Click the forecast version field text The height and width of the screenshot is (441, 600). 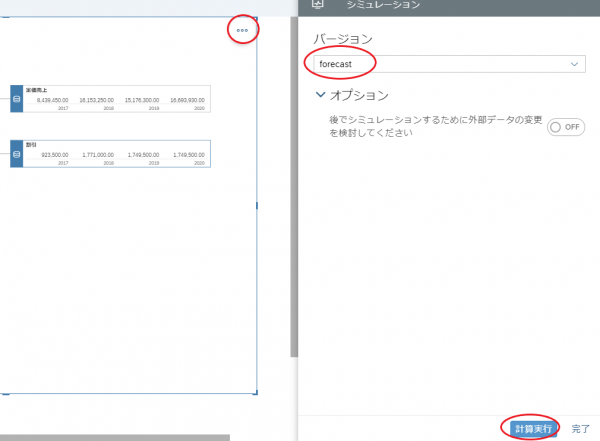tap(334, 64)
